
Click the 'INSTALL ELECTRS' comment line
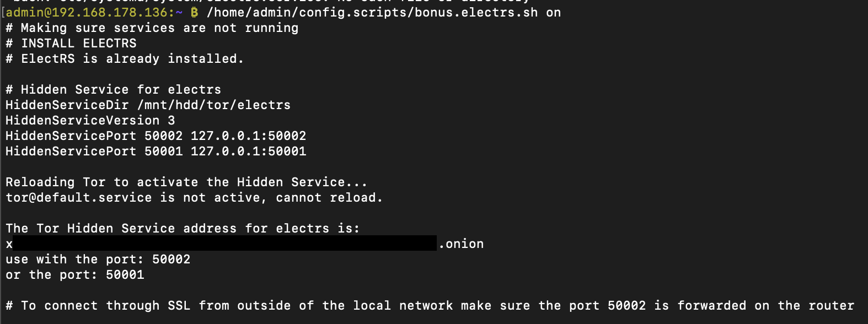click(71, 43)
